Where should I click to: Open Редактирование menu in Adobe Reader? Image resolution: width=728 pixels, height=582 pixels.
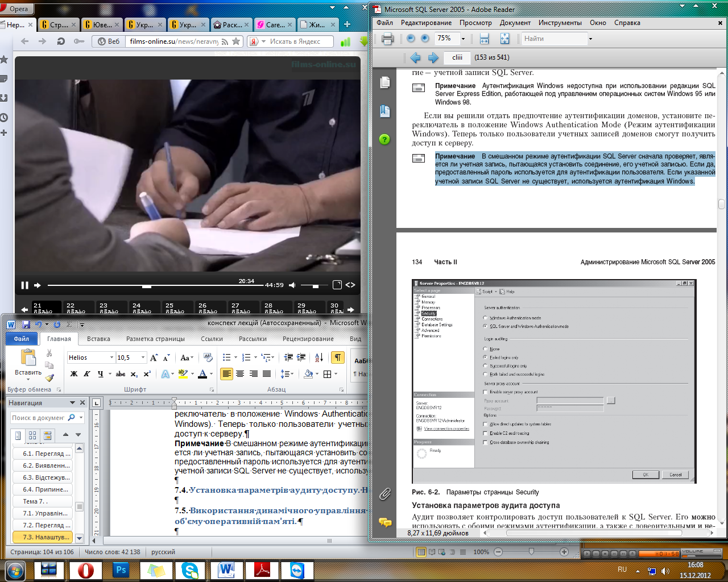tap(426, 23)
